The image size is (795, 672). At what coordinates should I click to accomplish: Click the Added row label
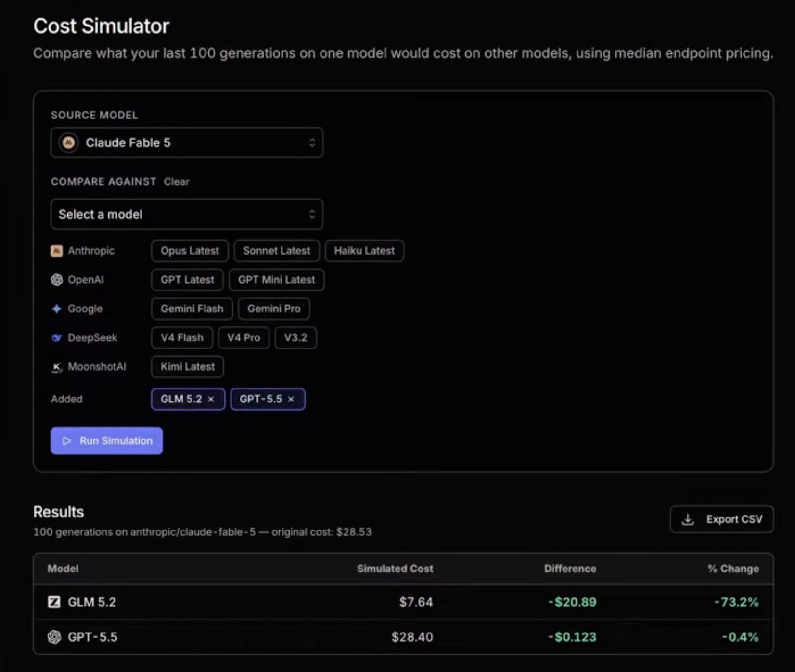click(x=66, y=399)
